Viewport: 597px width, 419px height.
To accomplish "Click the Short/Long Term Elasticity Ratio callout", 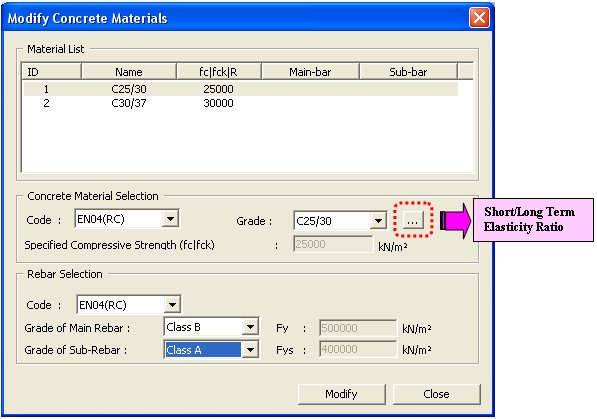I will pyautogui.click(x=533, y=220).
